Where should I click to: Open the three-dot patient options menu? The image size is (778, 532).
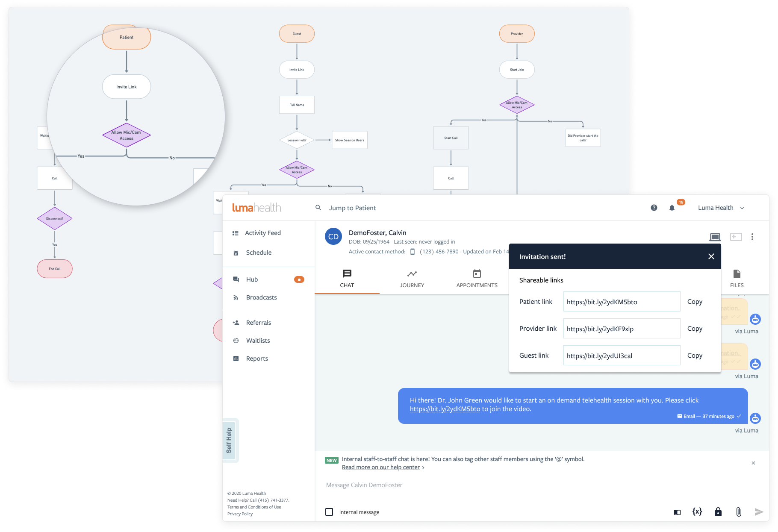tap(752, 237)
